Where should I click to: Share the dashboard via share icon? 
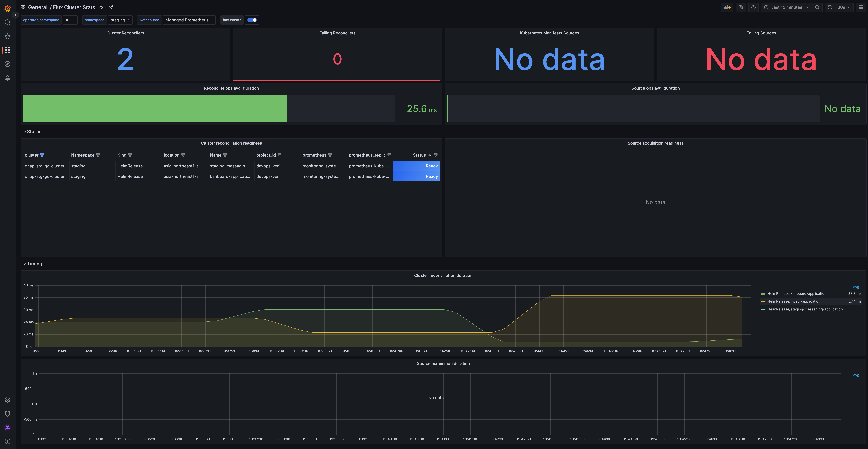tap(111, 7)
